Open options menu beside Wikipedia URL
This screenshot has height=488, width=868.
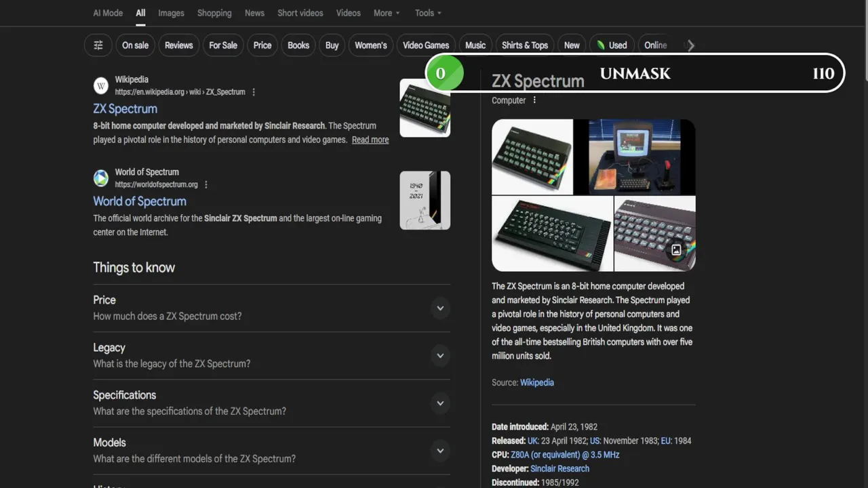tap(254, 92)
